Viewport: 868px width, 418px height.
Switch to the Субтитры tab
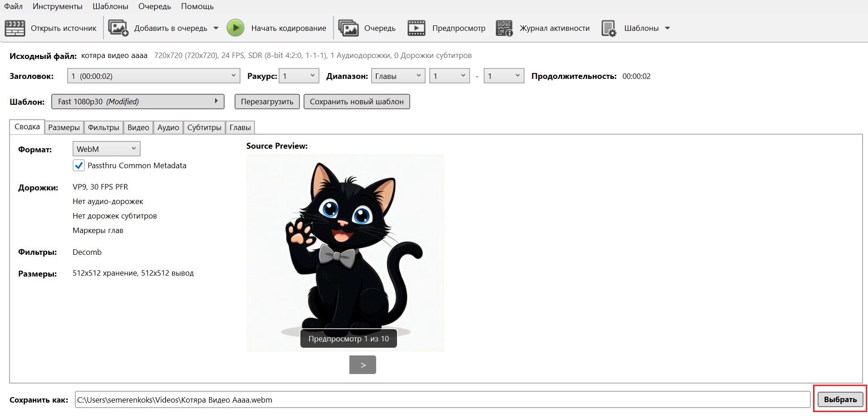tap(204, 127)
